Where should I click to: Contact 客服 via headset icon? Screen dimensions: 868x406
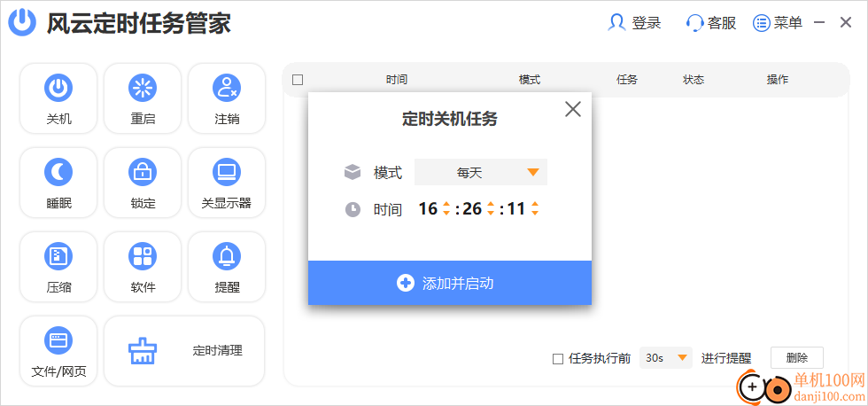694,23
